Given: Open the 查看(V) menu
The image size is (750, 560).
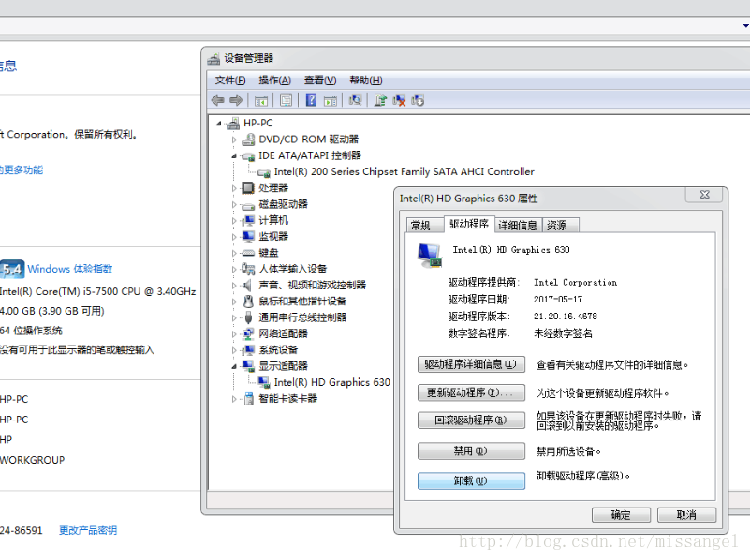Looking at the screenshot, I should point(320,81).
